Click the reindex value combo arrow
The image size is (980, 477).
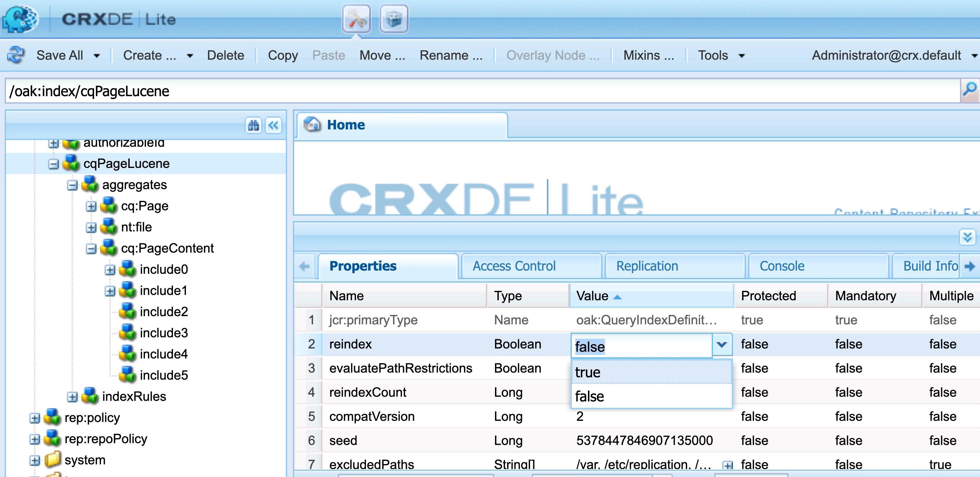pyautogui.click(x=722, y=345)
